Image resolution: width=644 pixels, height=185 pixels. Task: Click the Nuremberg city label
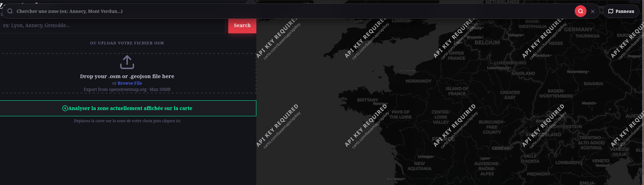578,72
